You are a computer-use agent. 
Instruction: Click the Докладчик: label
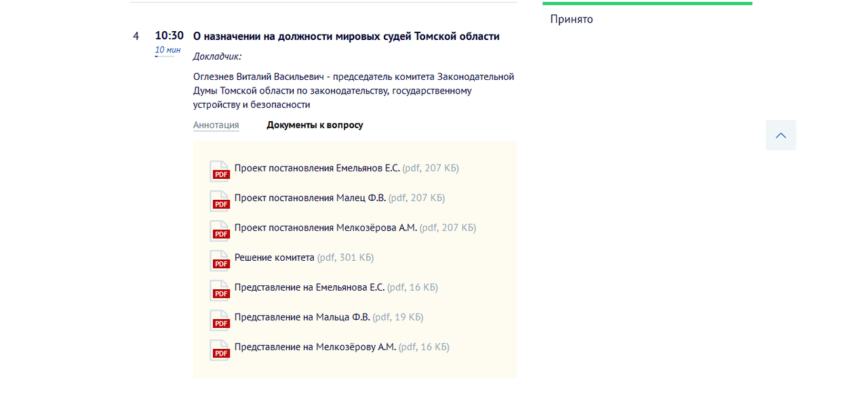(217, 56)
